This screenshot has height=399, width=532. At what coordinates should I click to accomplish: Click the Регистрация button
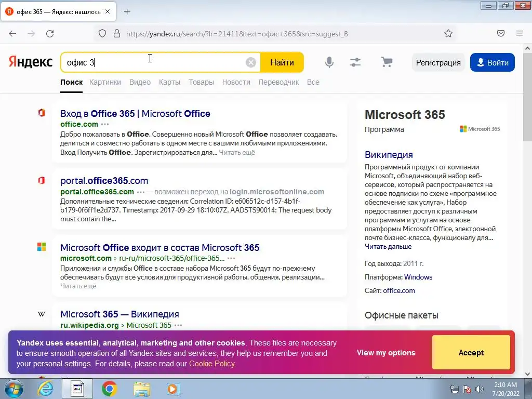[438, 62]
